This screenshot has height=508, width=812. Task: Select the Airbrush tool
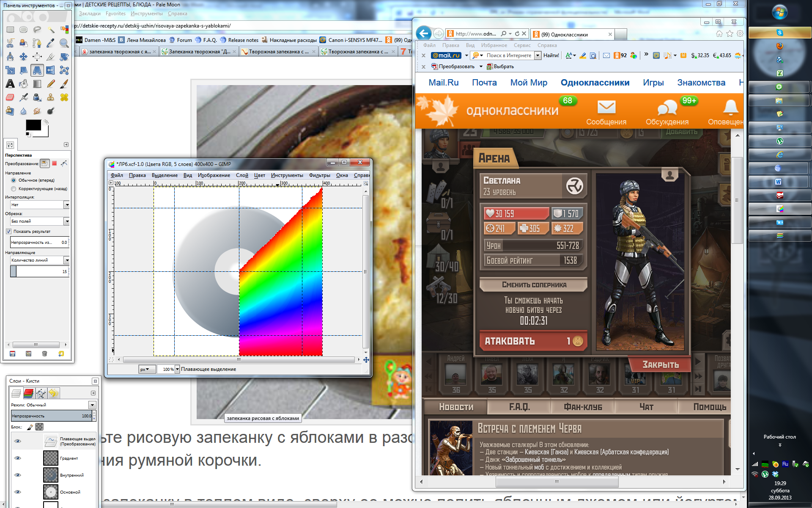pos(24,97)
